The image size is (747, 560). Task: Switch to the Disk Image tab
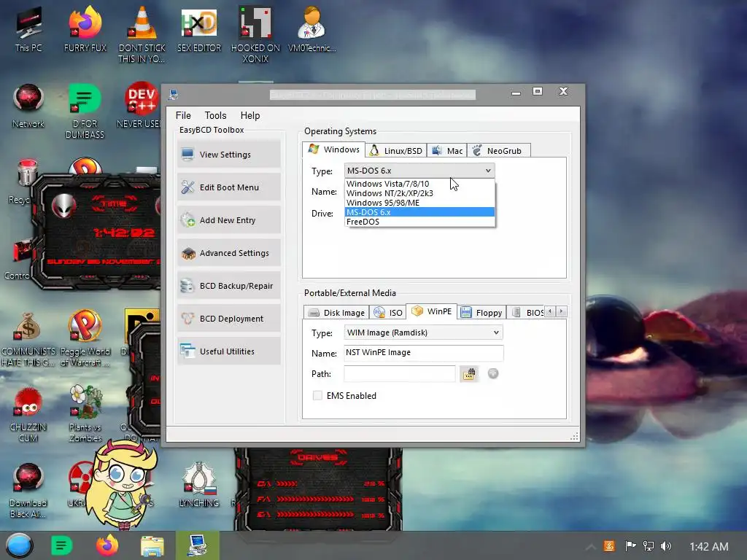pyautogui.click(x=337, y=312)
